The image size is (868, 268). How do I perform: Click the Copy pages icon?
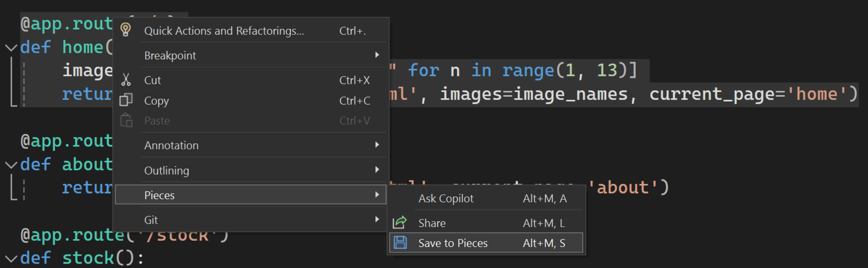click(x=126, y=100)
